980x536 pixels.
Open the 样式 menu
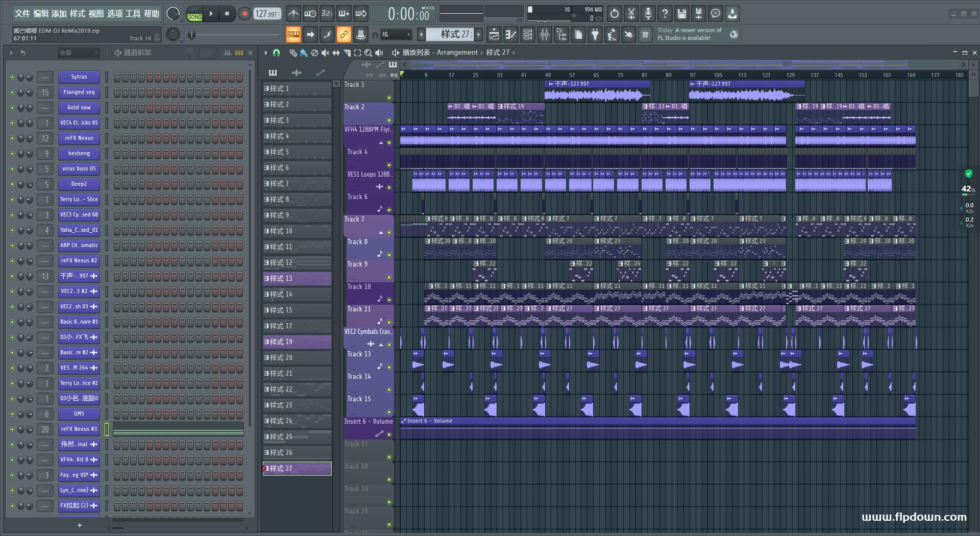point(78,14)
